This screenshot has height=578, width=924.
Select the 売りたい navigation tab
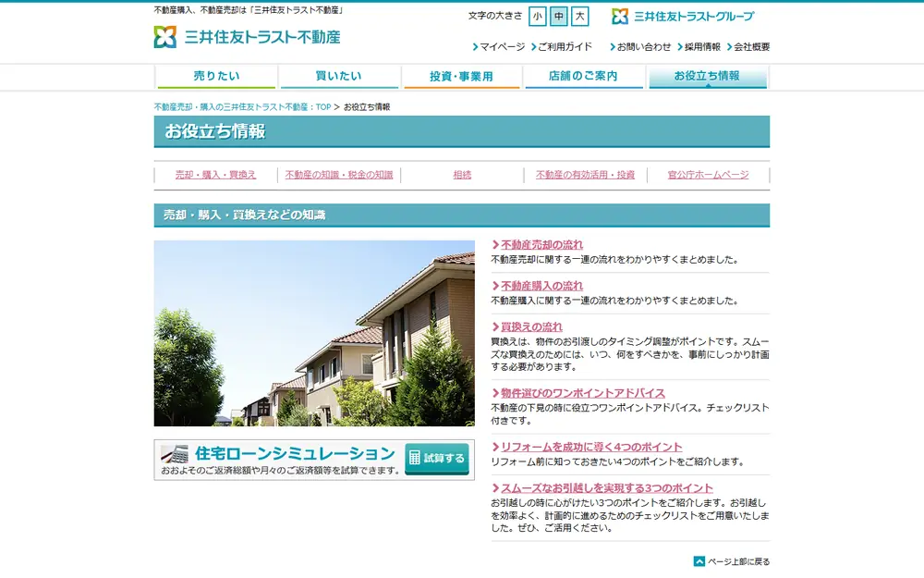[216, 77]
